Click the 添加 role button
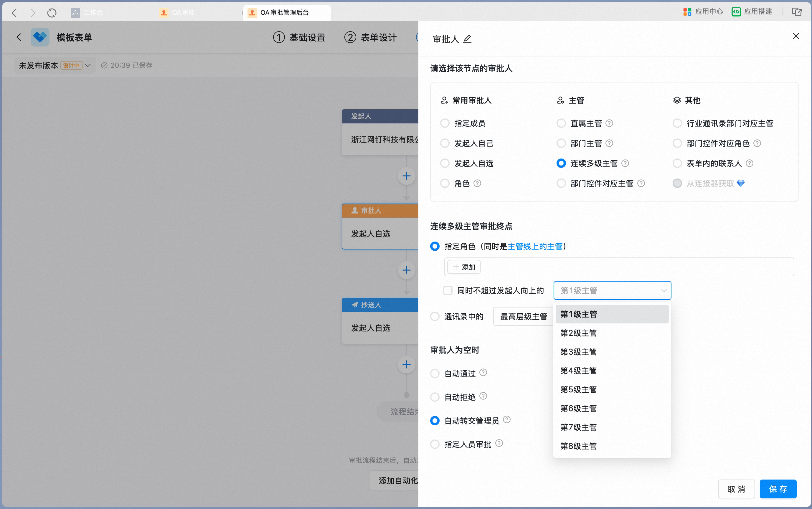This screenshot has width=812, height=509. tap(464, 267)
